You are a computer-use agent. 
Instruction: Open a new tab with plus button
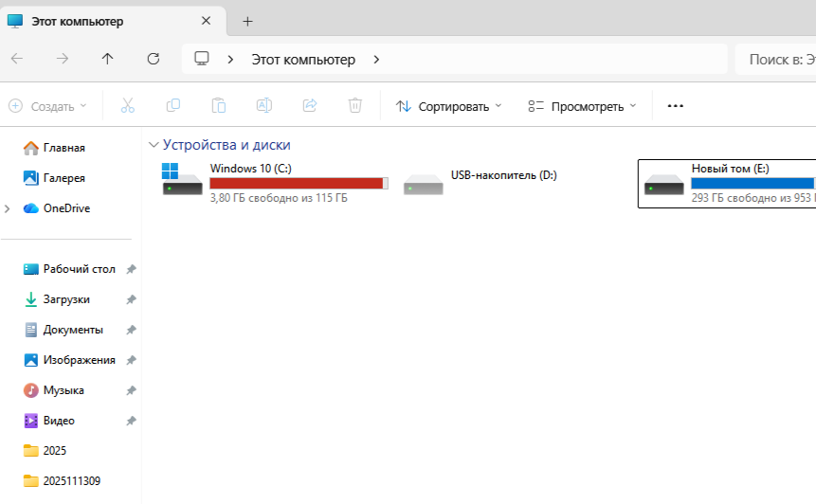point(248,21)
